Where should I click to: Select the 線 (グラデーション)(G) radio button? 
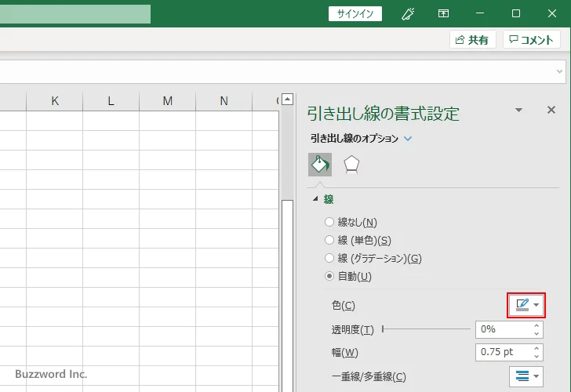pos(329,258)
